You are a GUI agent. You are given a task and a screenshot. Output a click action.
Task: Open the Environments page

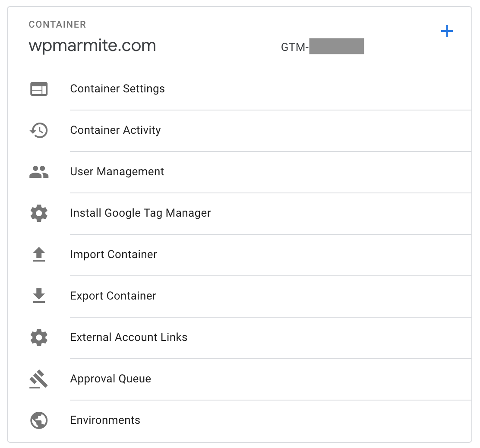pos(105,420)
